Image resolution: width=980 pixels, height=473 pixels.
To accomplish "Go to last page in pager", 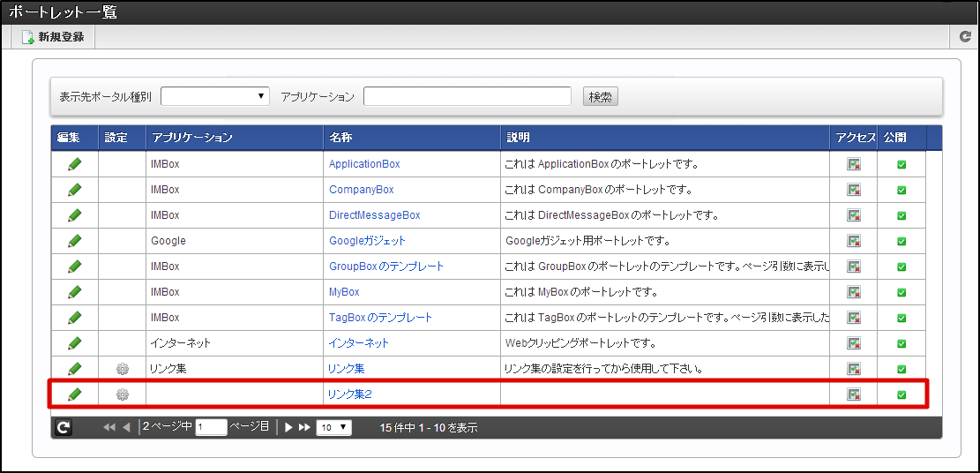I will [304, 427].
